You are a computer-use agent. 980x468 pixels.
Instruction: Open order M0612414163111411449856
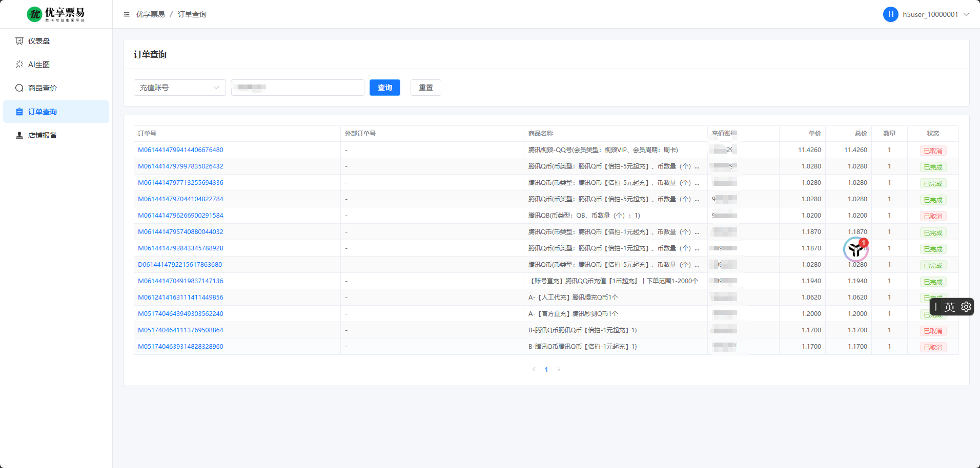click(180, 297)
